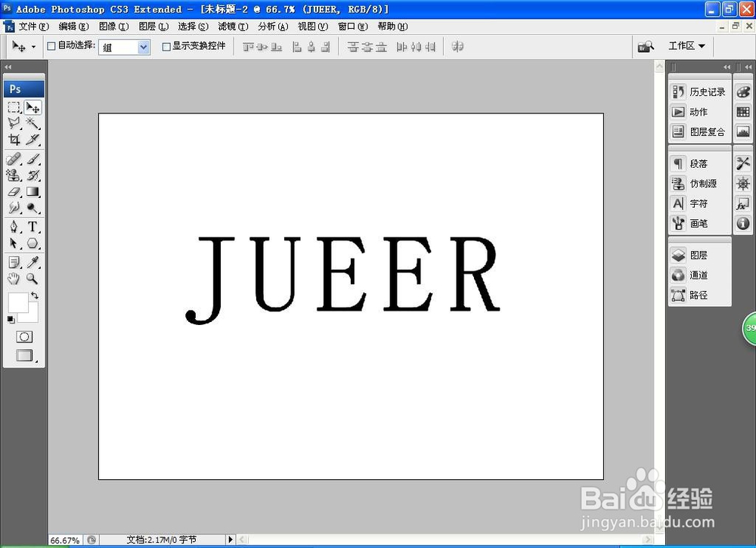Open the status bar info arrow menu
The image size is (756, 548).
coord(231,540)
